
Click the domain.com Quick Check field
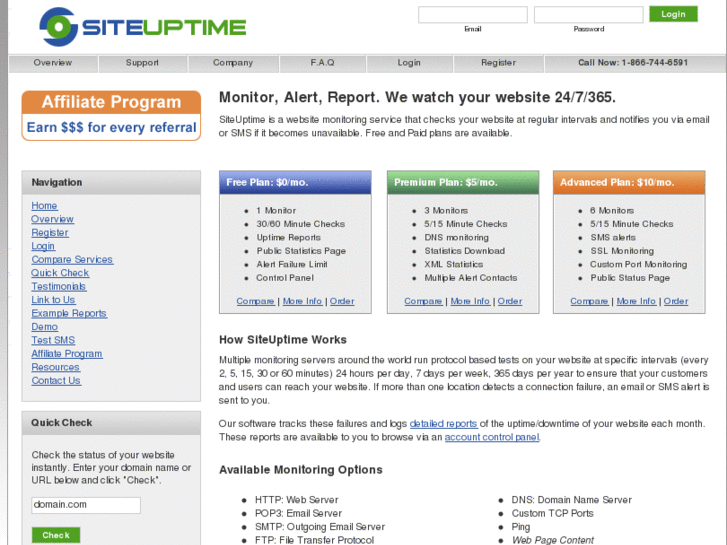click(86, 505)
